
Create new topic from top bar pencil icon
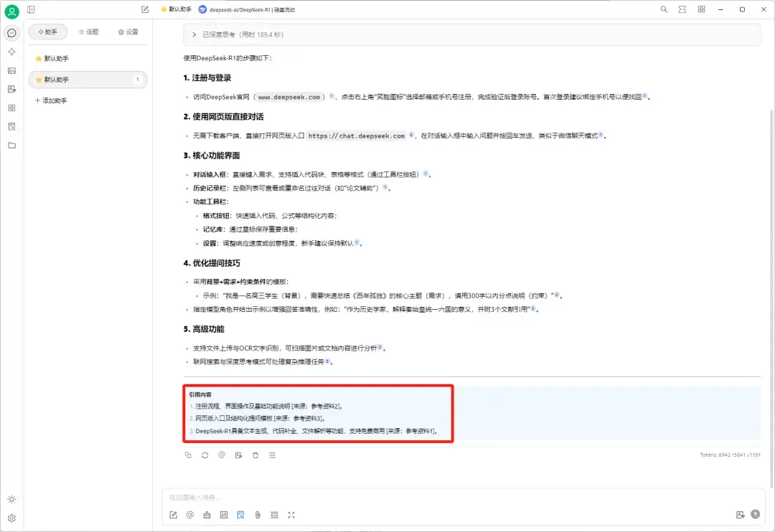click(x=145, y=9)
